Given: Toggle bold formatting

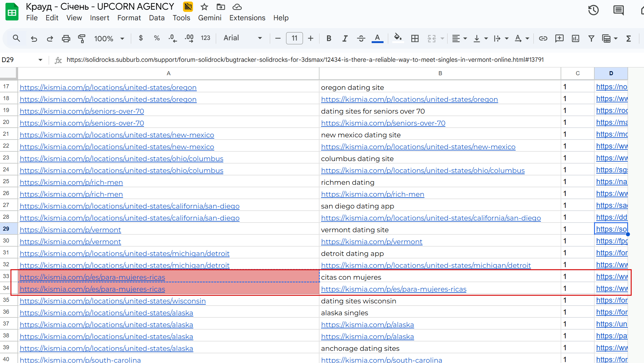Looking at the screenshot, I should [x=329, y=38].
